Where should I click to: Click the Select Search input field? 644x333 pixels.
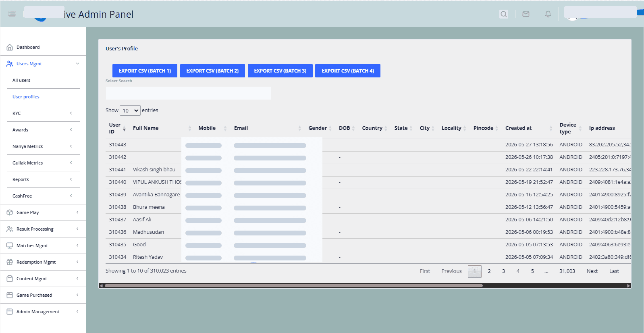click(188, 93)
